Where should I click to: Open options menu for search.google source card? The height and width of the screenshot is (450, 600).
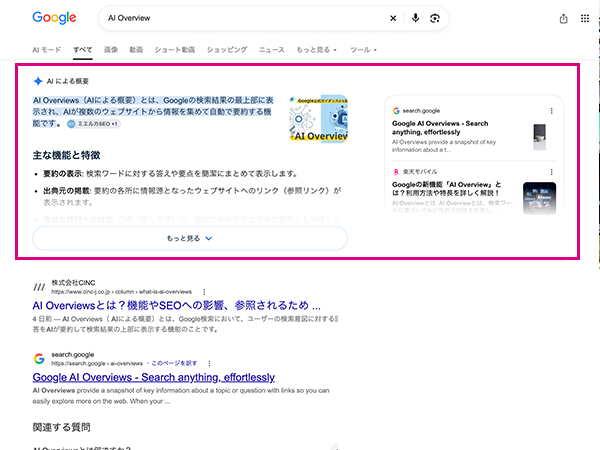coord(551,111)
